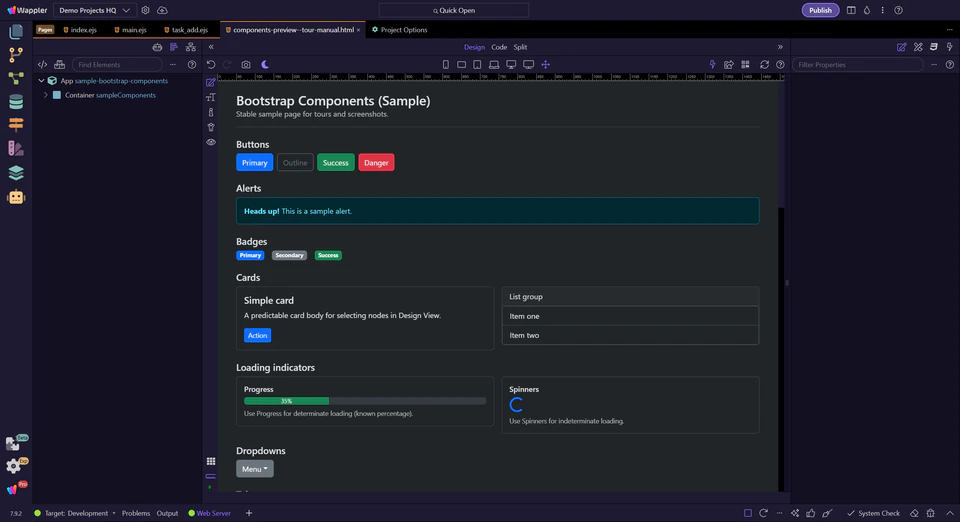Toggle the fit-to-view arrows icon

(546, 64)
